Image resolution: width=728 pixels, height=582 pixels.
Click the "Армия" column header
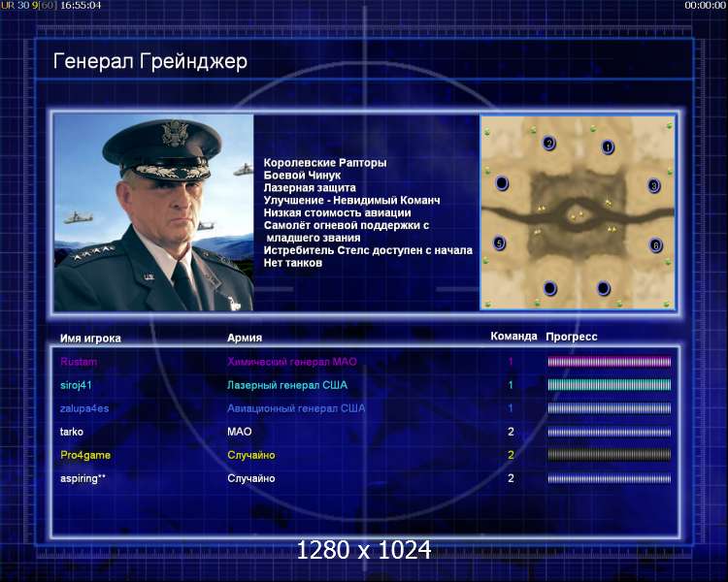[245, 338]
